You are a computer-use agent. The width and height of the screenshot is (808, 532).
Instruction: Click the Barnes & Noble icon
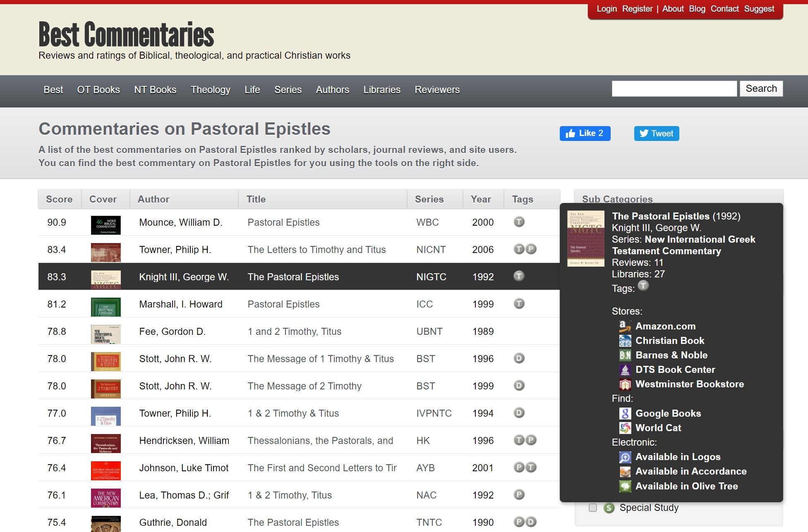[625, 355]
